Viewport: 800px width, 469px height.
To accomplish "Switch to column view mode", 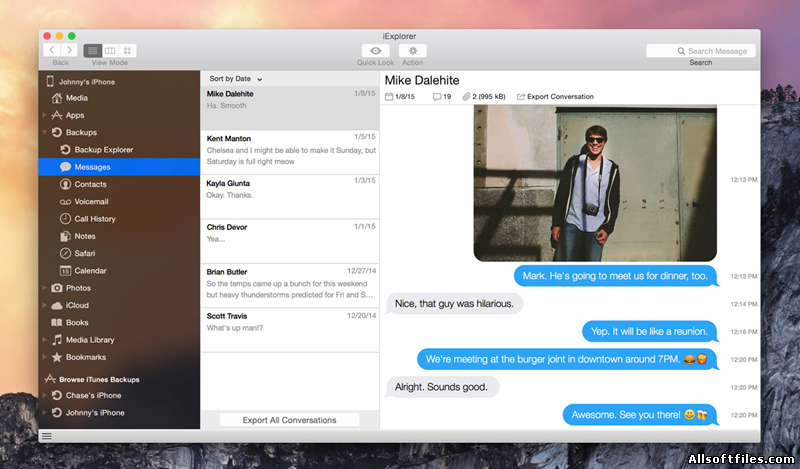I will 110,50.
